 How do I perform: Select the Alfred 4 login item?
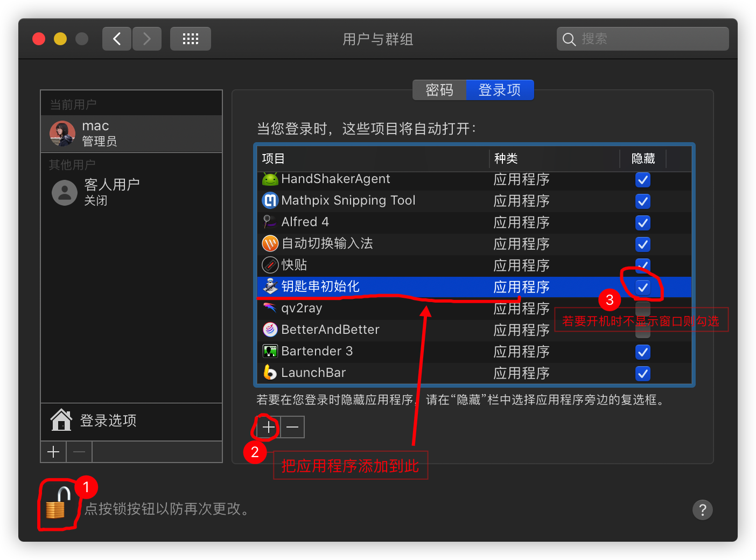[474, 222]
